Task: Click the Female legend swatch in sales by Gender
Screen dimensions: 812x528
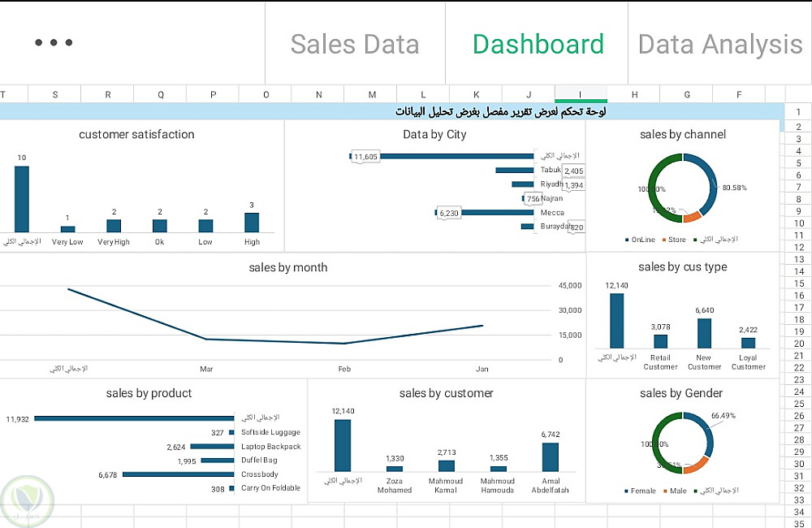Action: coord(628,491)
